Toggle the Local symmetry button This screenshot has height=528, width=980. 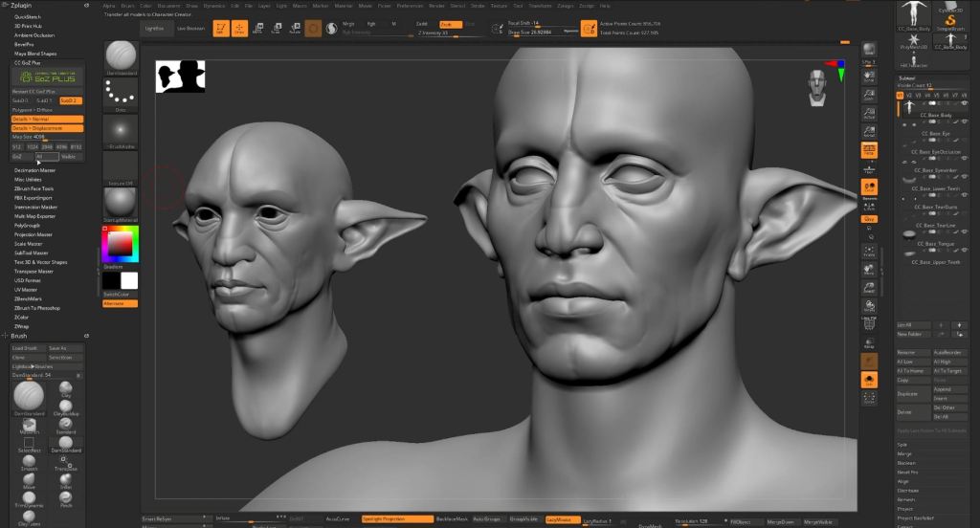[x=869, y=187]
